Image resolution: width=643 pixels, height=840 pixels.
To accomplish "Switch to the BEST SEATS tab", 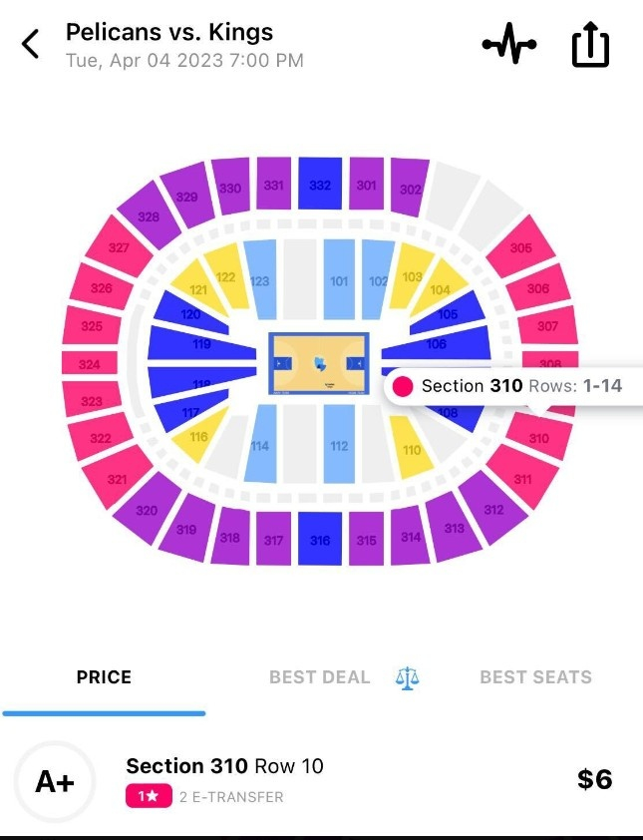I will pos(535,677).
